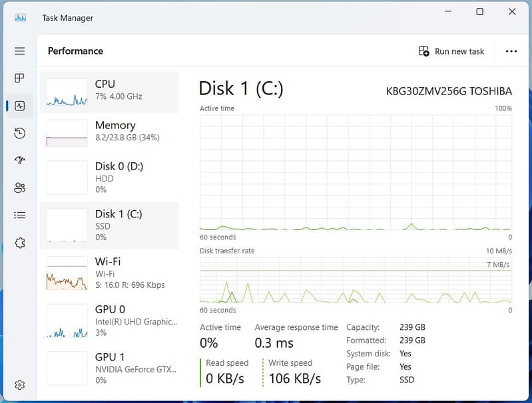Open the Startup apps page icon
Viewport: 532px width, 403px height.
tap(20, 160)
